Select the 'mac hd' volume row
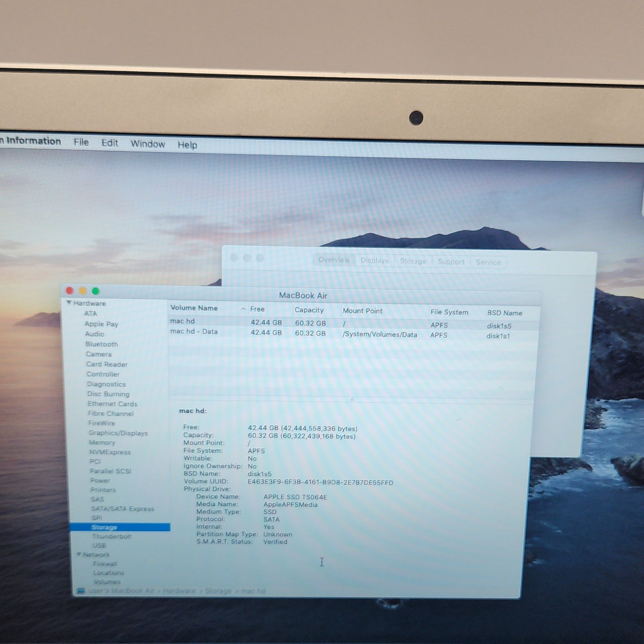 354,323
